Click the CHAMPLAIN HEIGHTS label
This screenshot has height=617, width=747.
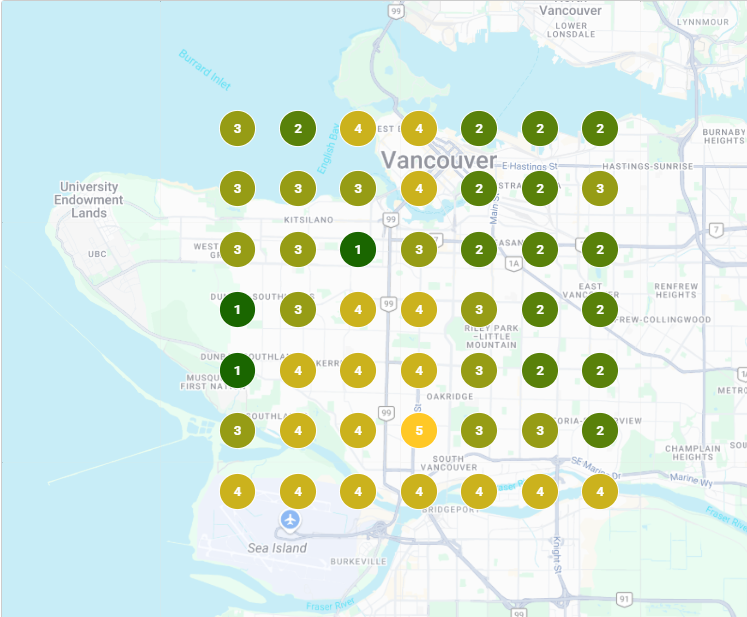tap(693, 453)
